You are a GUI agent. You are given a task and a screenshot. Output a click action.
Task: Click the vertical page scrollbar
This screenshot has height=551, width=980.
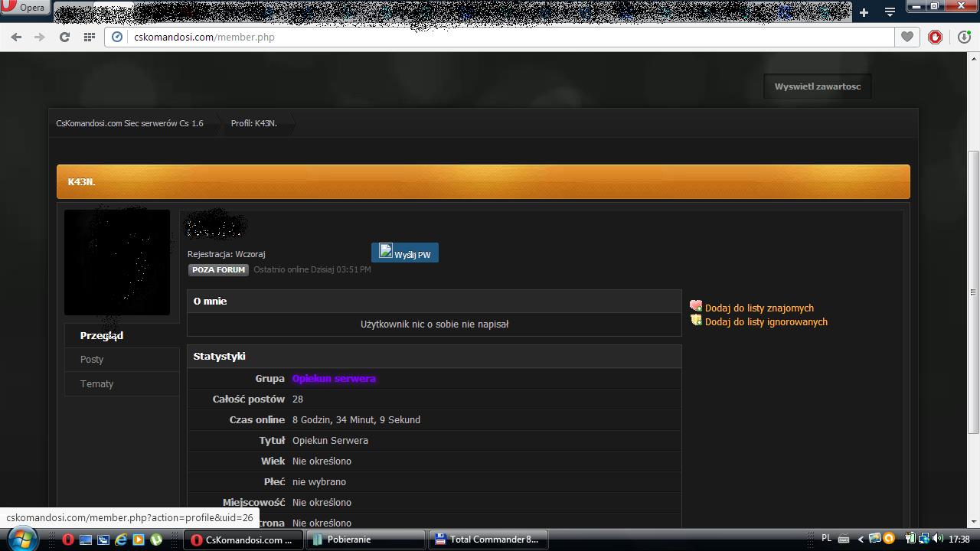[x=974, y=291]
